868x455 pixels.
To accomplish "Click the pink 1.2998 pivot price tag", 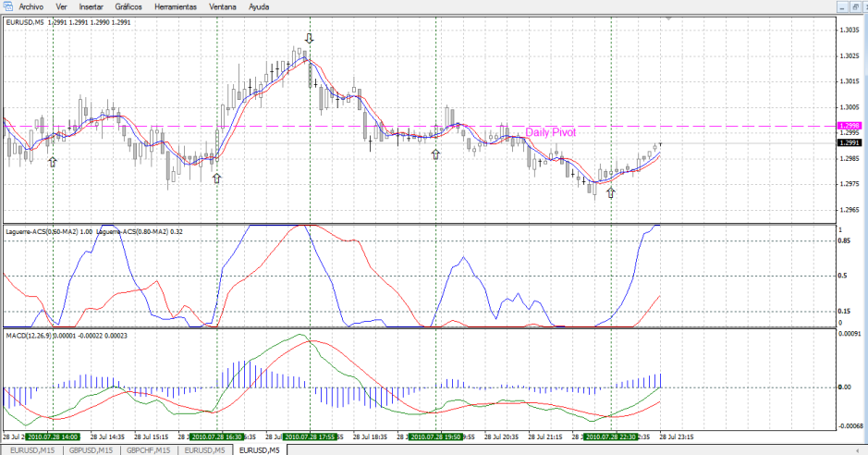I will pos(850,126).
